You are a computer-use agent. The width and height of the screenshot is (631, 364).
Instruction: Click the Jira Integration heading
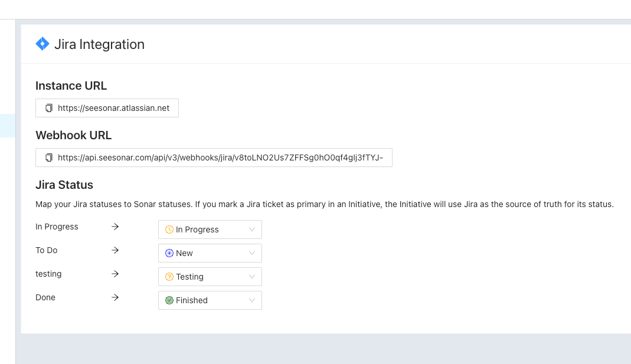(x=99, y=44)
